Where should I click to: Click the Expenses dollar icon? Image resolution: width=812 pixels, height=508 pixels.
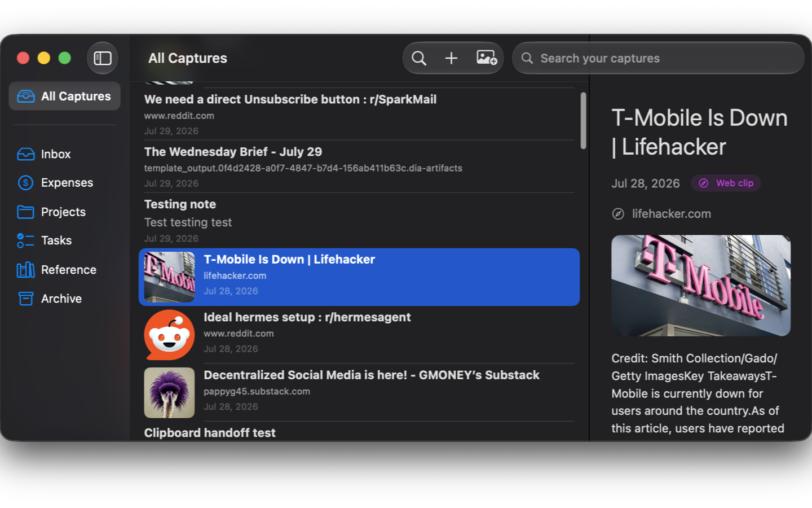click(x=26, y=183)
